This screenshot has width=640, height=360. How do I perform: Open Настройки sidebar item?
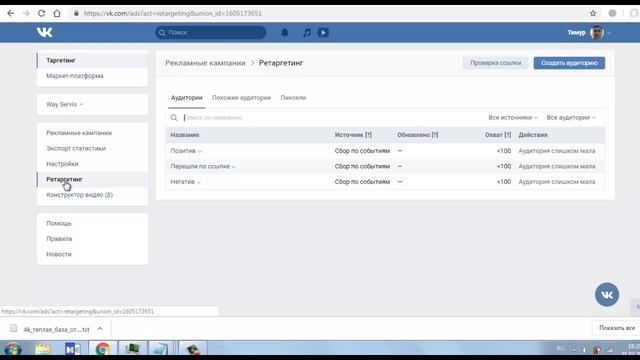(x=92, y=164)
